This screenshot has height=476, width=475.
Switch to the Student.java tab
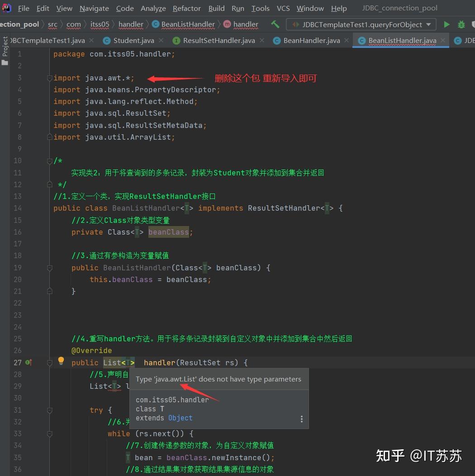tap(133, 40)
